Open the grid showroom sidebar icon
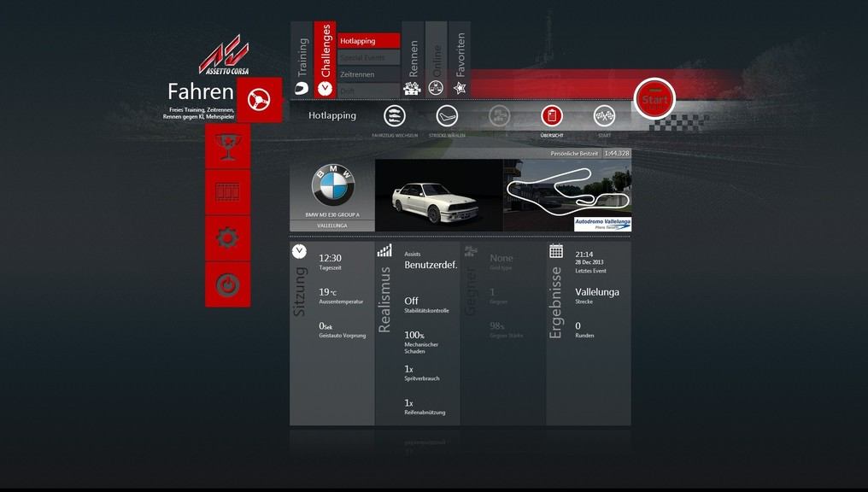Image resolution: width=868 pixels, height=492 pixels. tap(227, 192)
